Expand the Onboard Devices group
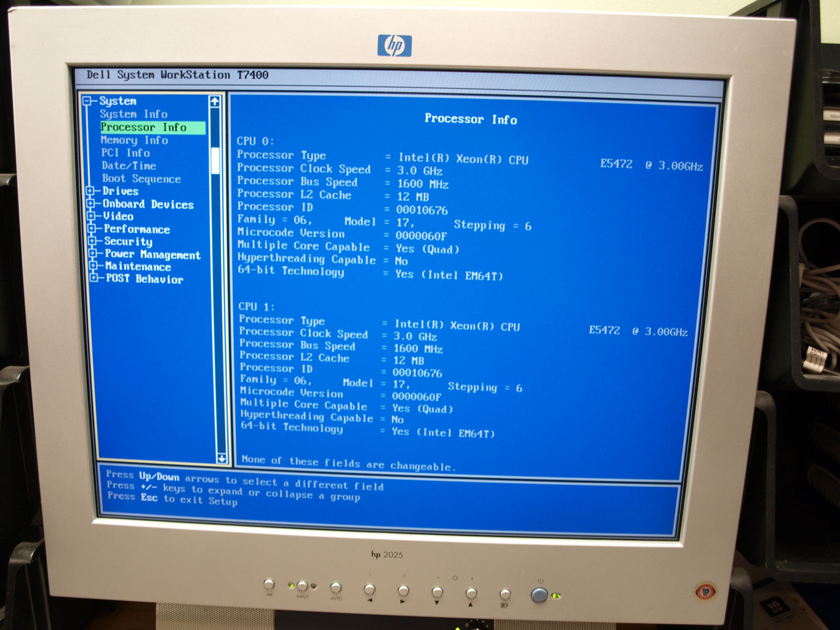The height and width of the screenshot is (630, 840). click(91, 203)
